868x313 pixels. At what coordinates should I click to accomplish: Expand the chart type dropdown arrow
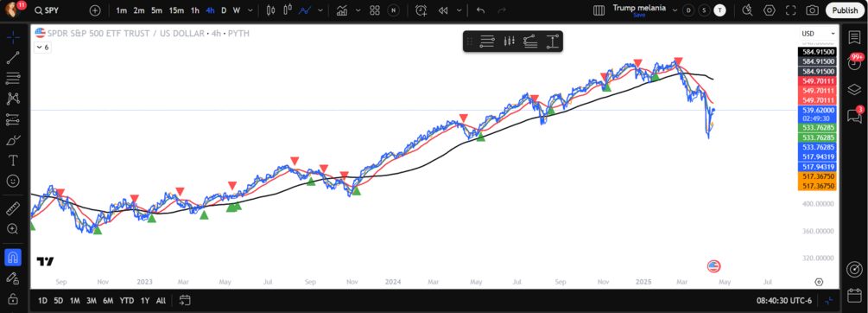pos(320,10)
